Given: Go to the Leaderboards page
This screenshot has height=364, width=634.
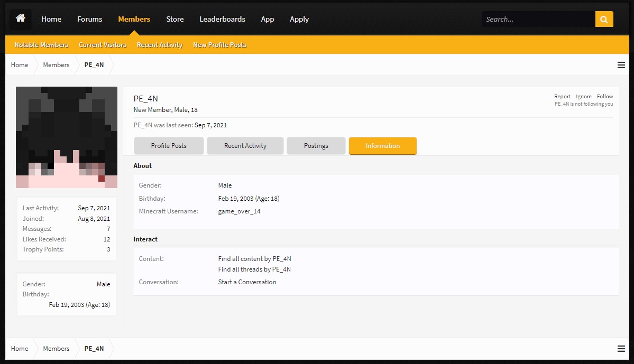Looking at the screenshot, I should [223, 19].
